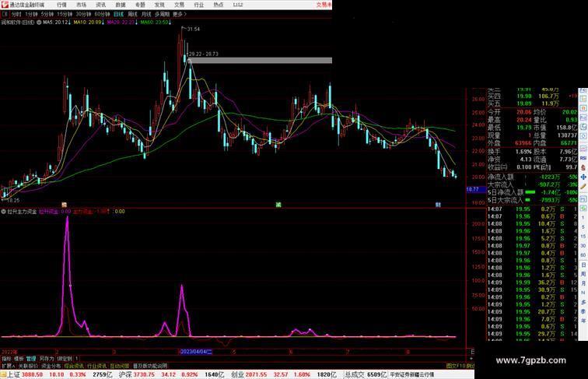This screenshot has height=379, width=588.
Task: Open the 关联报价 tab
Action: coord(28,366)
